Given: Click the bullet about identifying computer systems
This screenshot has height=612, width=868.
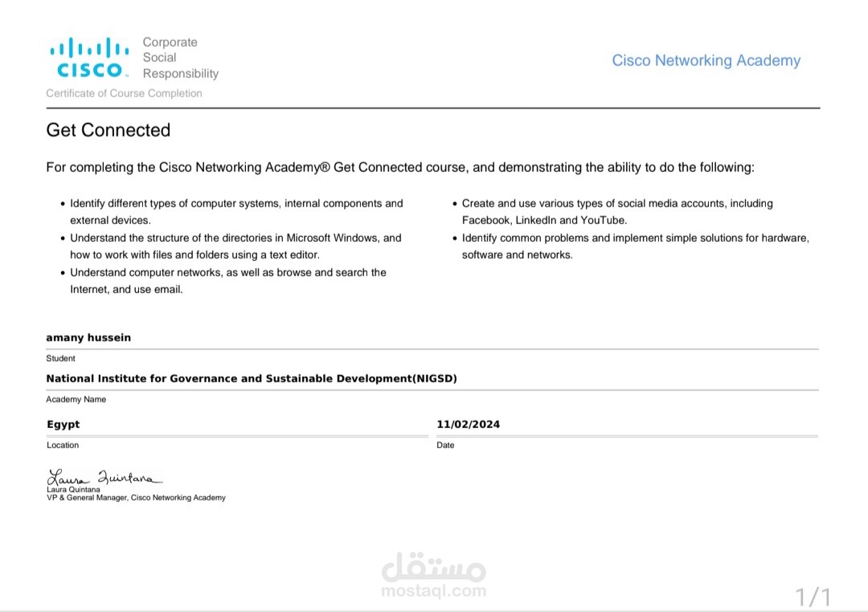Looking at the screenshot, I should point(232,211).
